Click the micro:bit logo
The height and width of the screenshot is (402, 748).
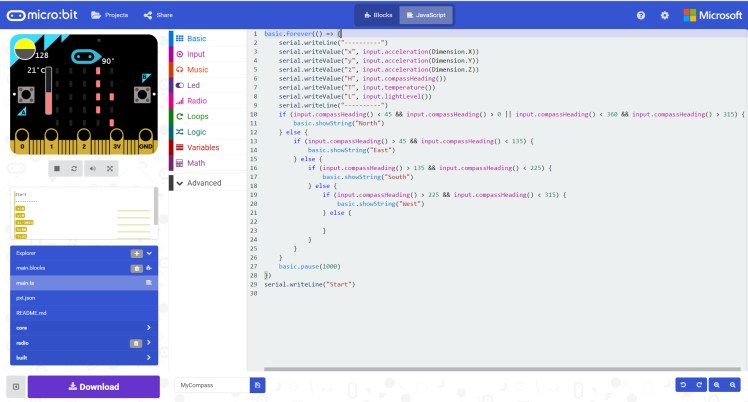(x=42, y=15)
